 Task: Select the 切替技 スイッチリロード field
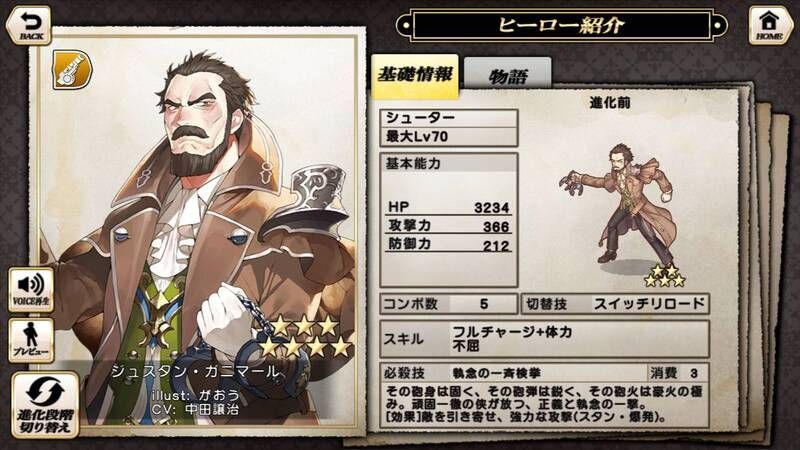pos(615,304)
